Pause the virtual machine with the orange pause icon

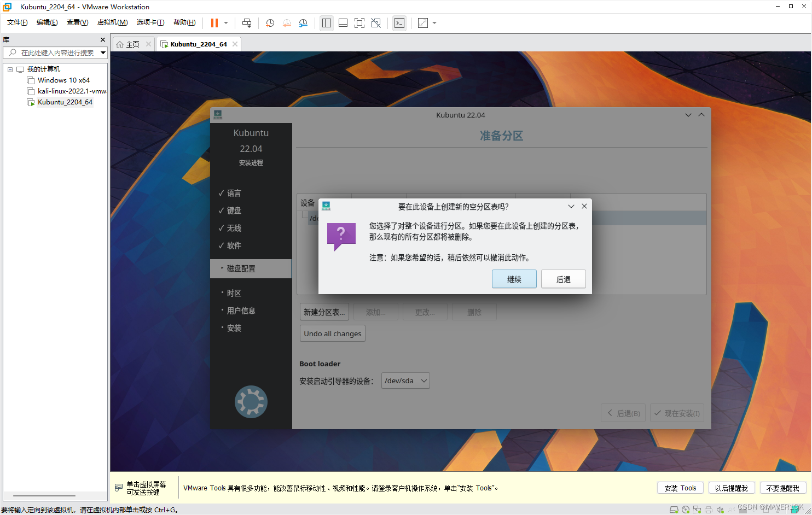tap(214, 23)
